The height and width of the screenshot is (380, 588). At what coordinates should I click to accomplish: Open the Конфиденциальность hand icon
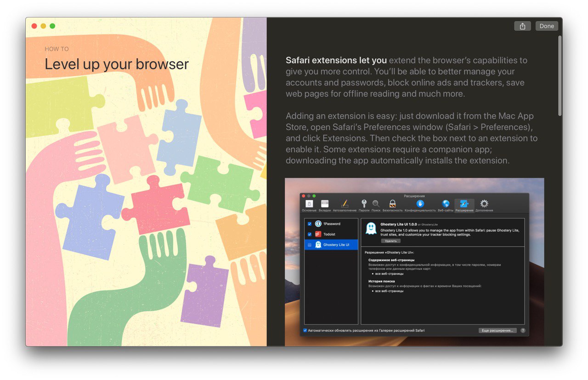pyautogui.click(x=420, y=203)
